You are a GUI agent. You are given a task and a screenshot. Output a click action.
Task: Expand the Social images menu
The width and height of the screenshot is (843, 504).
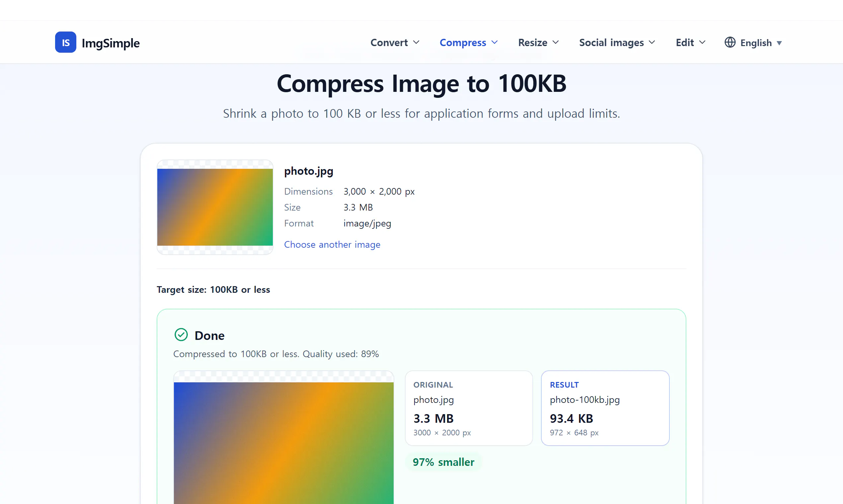pyautogui.click(x=617, y=42)
